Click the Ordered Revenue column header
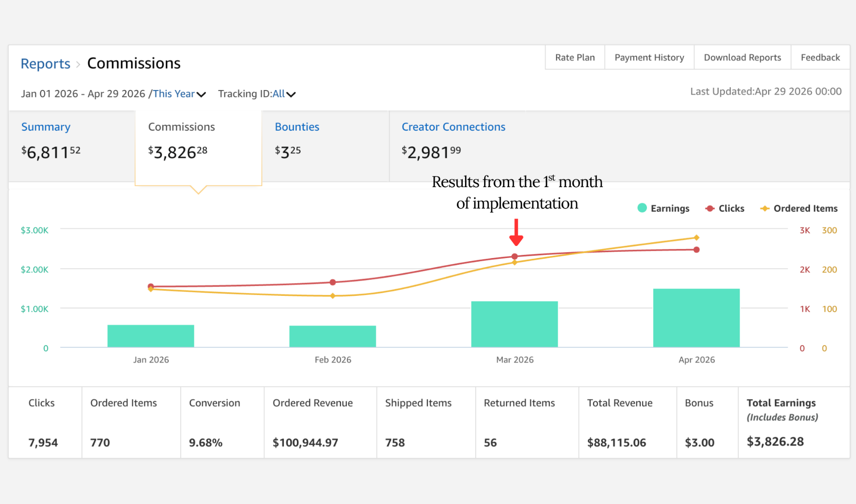 coord(313,403)
